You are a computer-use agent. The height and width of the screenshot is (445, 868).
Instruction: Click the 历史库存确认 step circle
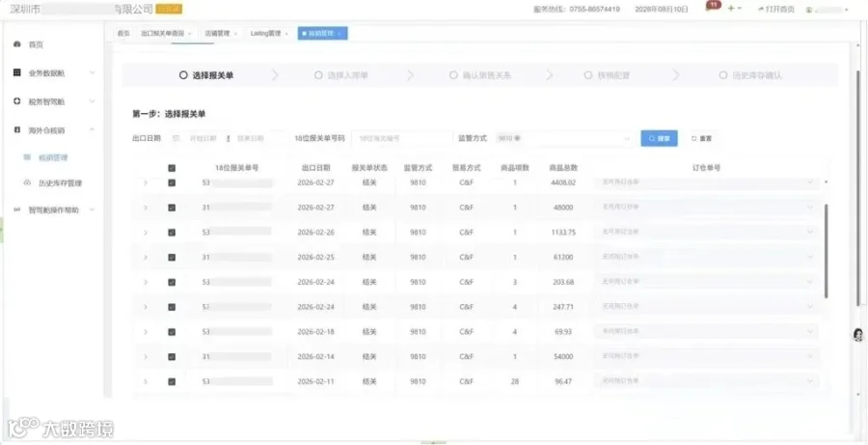pos(723,75)
